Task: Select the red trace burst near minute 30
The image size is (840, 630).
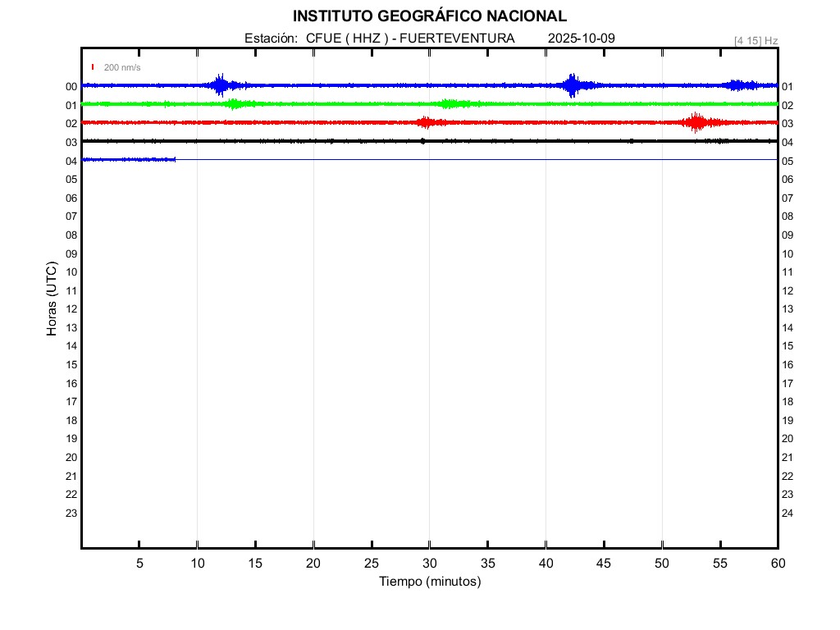Action: (x=425, y=122)
